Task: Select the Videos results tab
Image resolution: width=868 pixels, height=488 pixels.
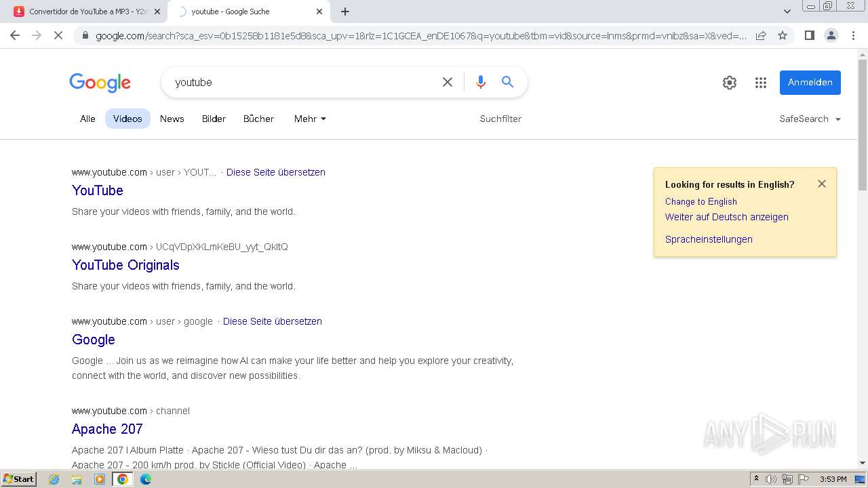Action: (127, 119)
